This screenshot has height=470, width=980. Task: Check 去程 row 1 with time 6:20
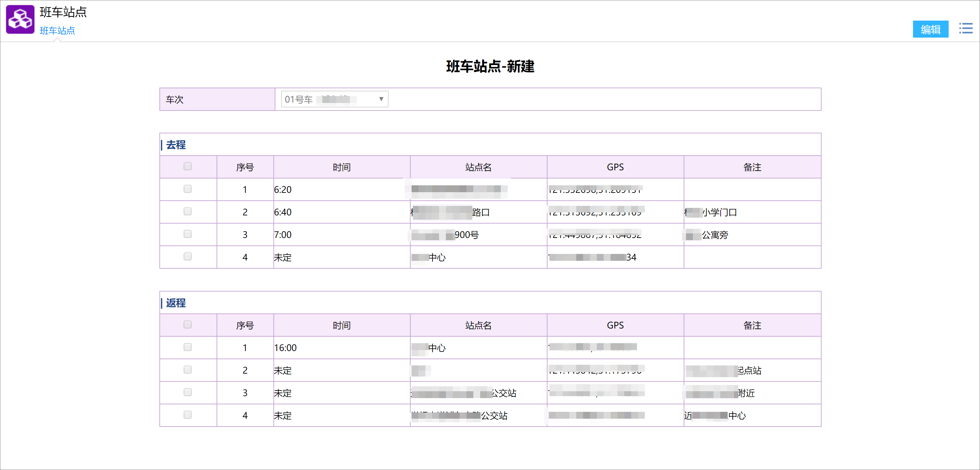tap(188, 189)
